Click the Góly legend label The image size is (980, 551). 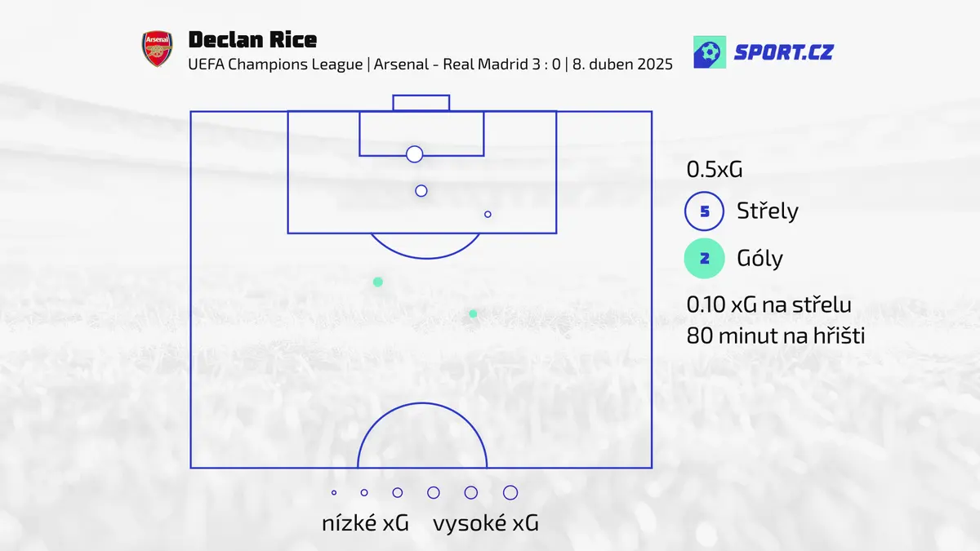point(759,258)
